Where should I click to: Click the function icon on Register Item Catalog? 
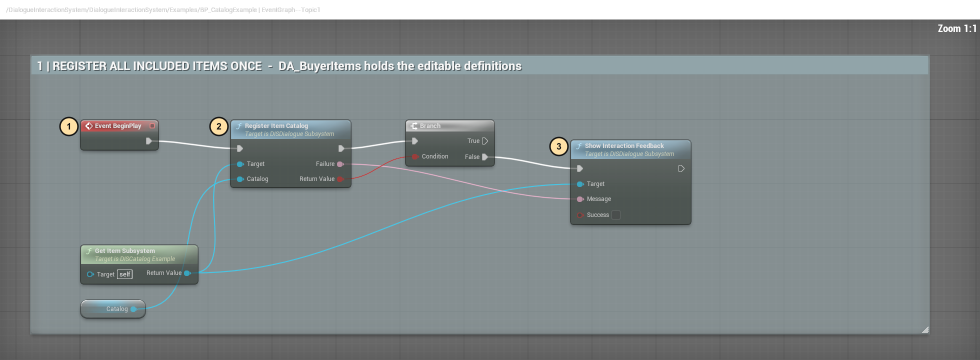(239, 126)
